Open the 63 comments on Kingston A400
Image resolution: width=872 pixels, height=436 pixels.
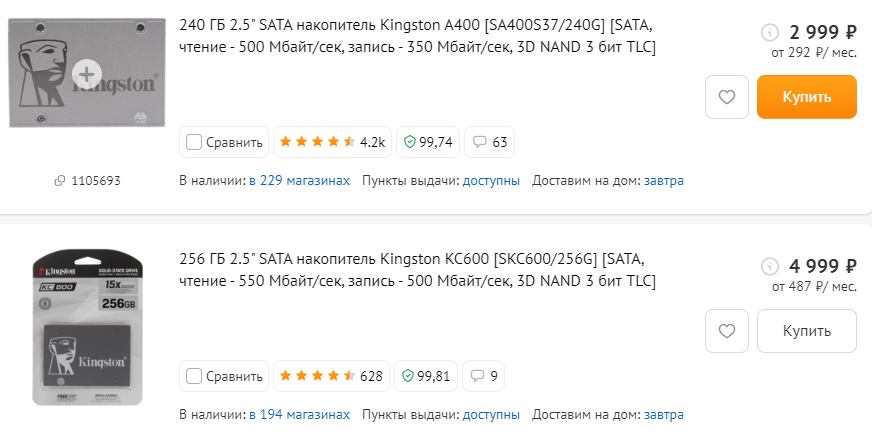coord(490,142)
